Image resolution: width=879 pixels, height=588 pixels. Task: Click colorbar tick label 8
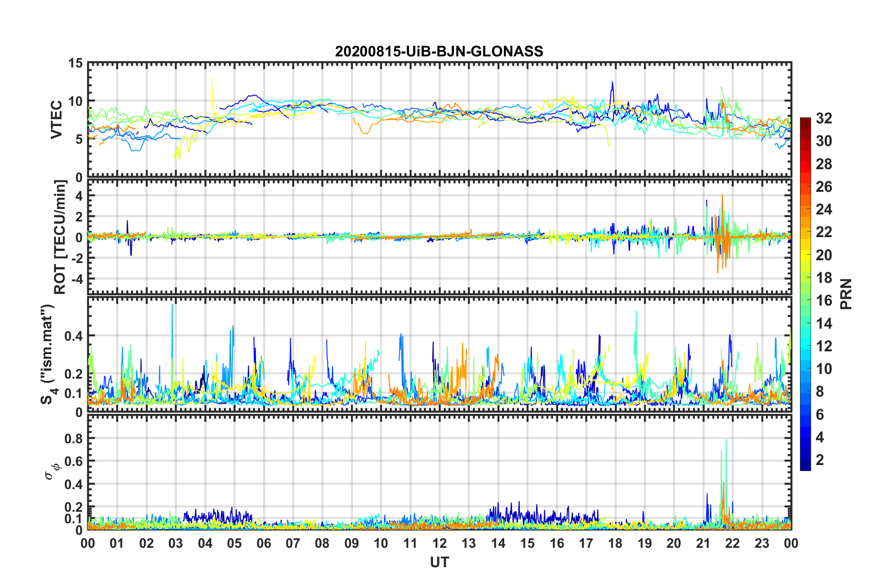[820, 392]
